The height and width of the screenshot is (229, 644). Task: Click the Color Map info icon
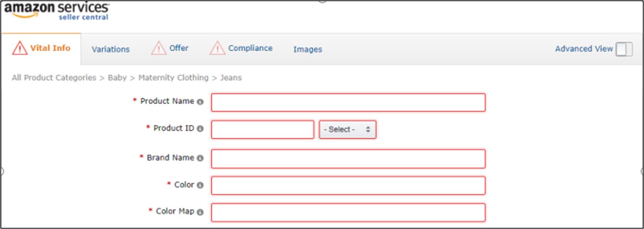click(200, 212)
